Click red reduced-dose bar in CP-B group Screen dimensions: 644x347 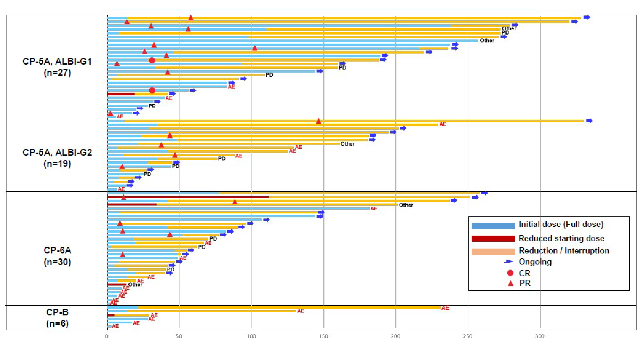pyautogui.click(x=111, y=315)
